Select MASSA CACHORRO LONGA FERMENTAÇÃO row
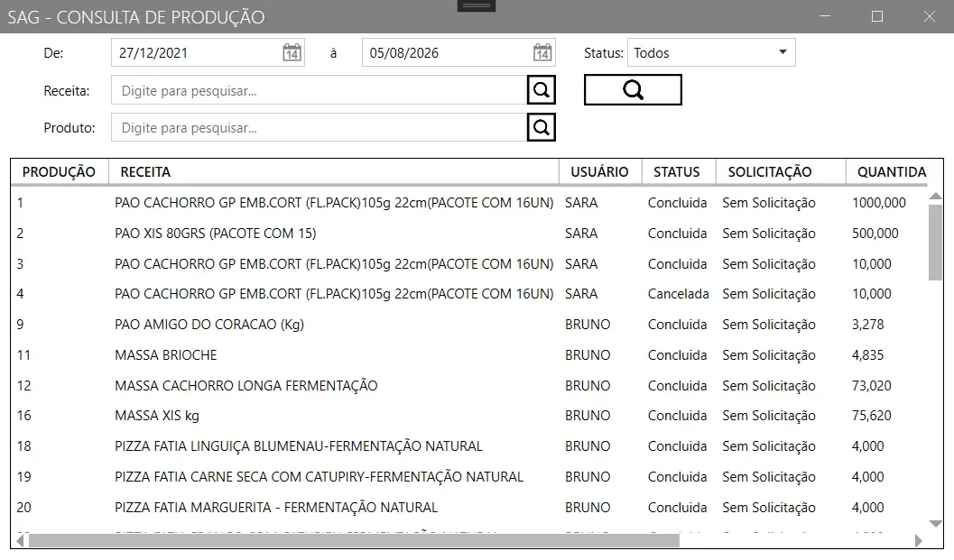The image size is (954, 560). coord(469,385)
